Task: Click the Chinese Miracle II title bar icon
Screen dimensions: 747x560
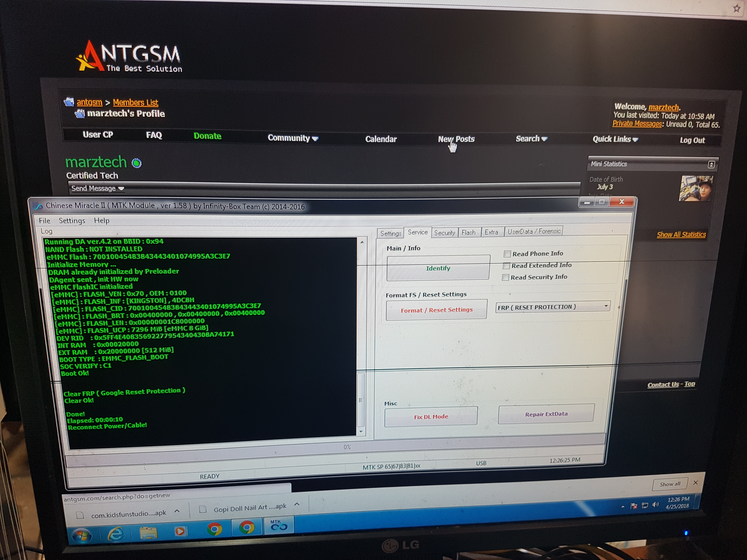Action: [37, 206]
